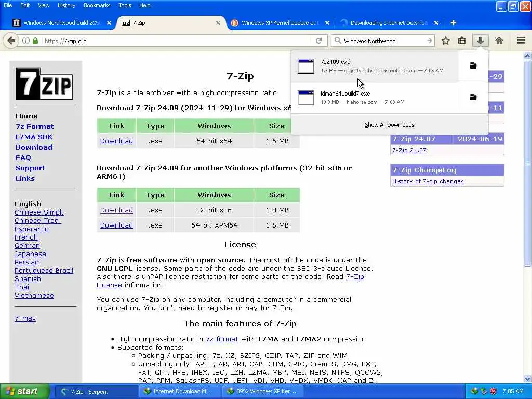Download the 64-bit x64 .exe
Screen dimensions: 532x399
(116, 141)
